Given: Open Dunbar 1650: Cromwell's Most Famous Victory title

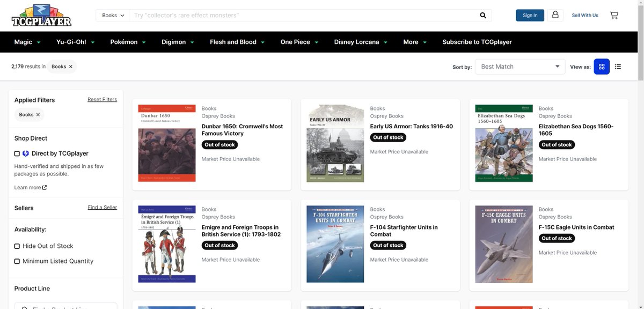Looking at the screenshot, I should pyautogui.click(x=242, y=130).
